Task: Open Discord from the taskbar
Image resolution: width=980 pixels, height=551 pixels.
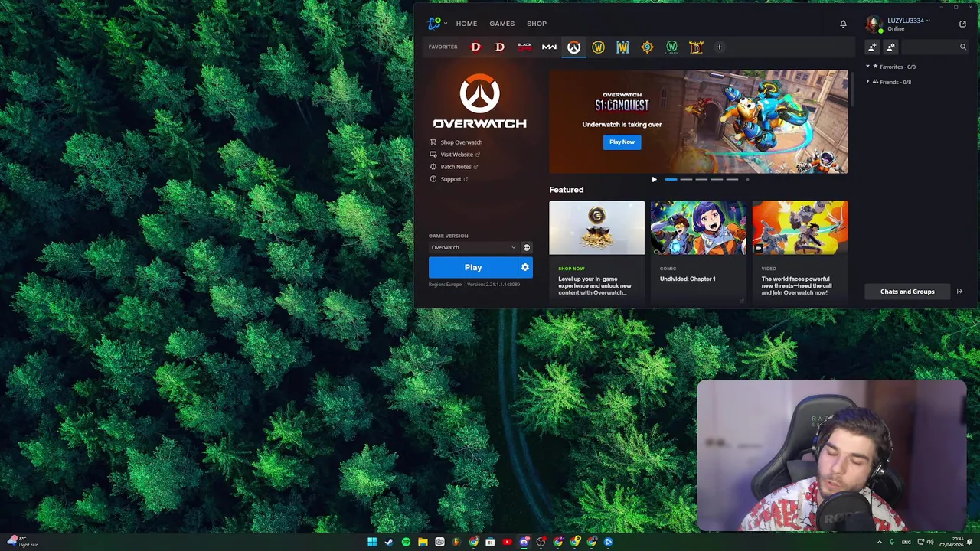Action: tap(524, 542)
